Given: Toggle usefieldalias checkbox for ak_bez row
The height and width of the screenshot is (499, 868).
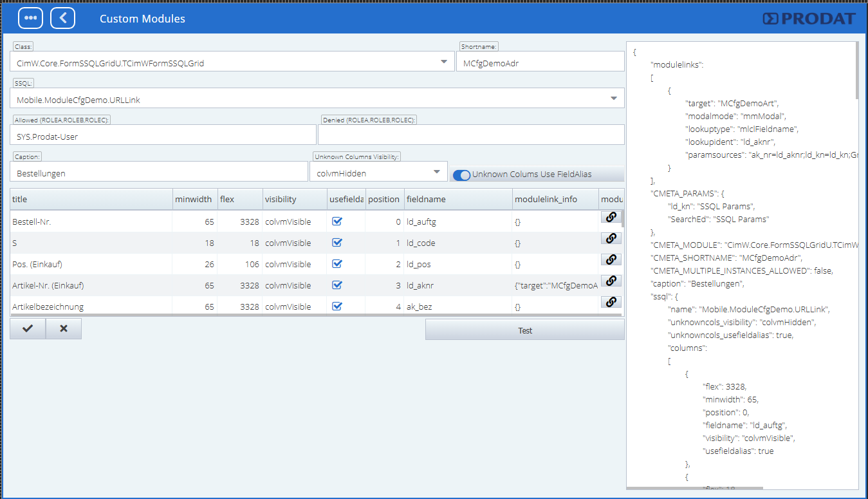Looking at the screenshot, I should (337, 306).
